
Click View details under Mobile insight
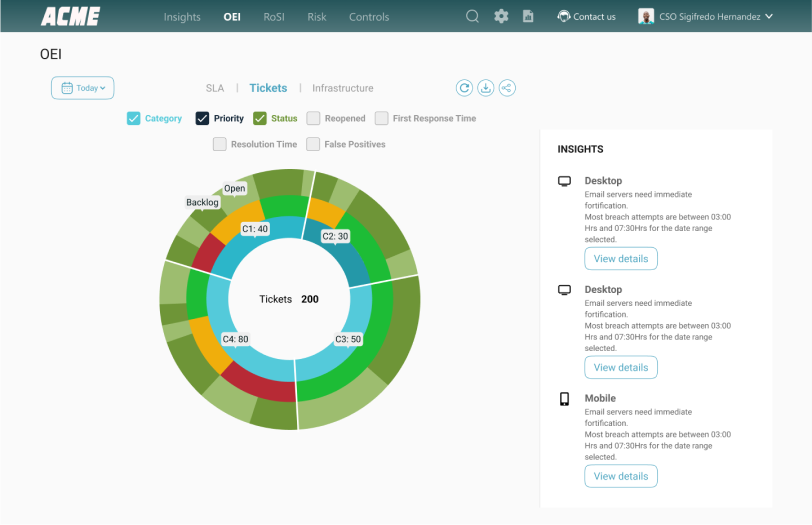pos(621,476)
